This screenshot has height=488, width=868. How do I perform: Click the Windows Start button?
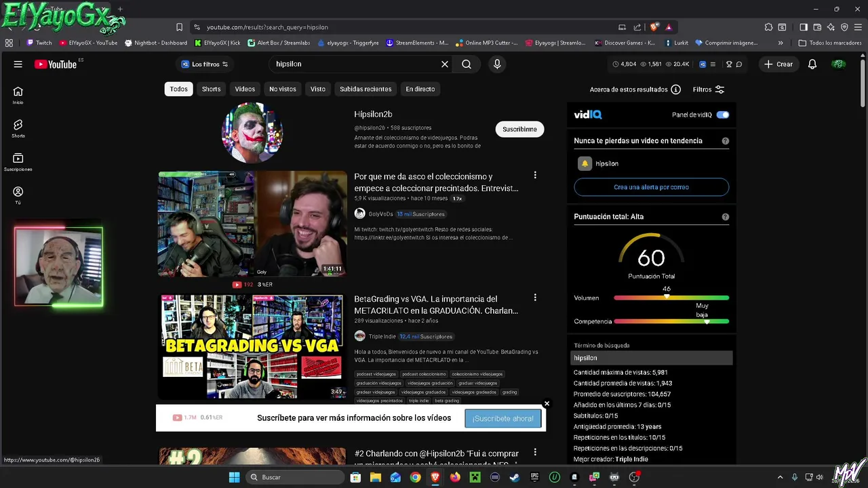(x=234, y=477)
